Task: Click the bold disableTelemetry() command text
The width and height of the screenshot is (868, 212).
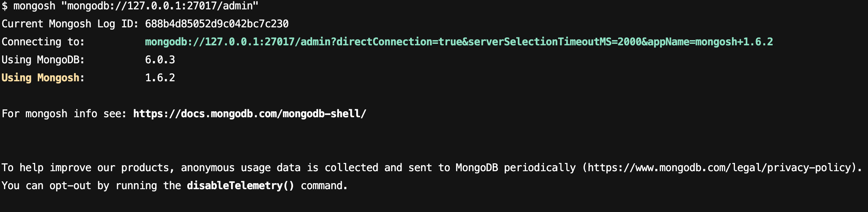Action: 240,186
